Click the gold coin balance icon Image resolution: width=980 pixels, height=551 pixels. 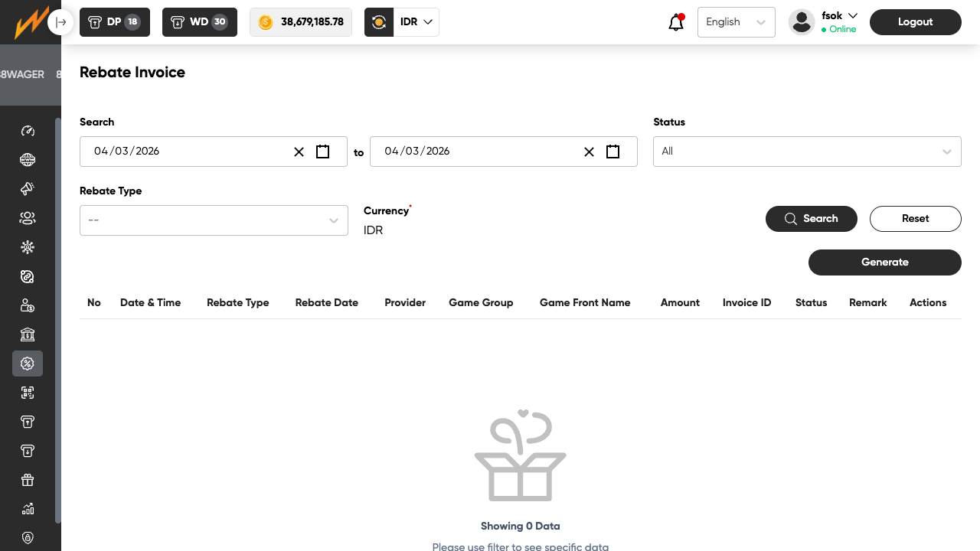click(266, 22)
